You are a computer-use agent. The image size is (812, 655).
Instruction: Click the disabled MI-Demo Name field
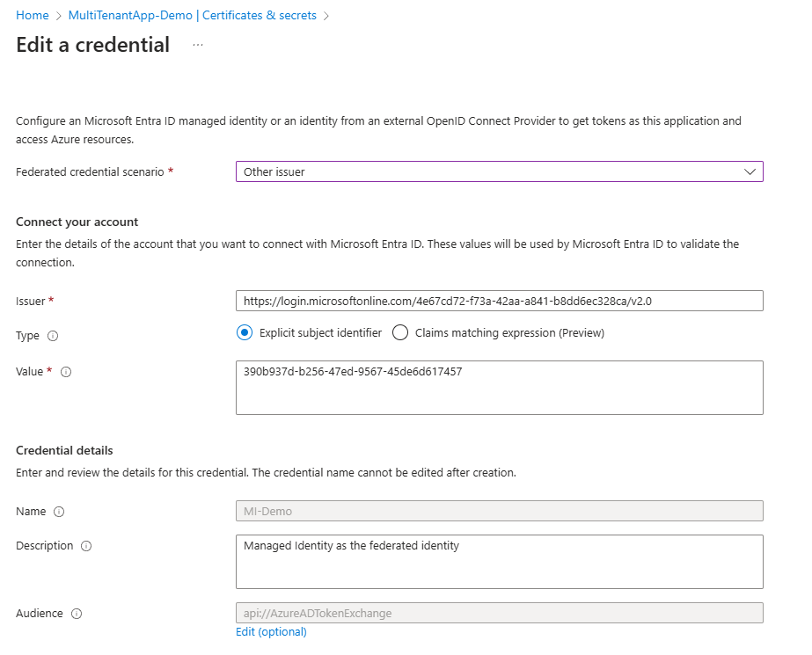(498, 511)
